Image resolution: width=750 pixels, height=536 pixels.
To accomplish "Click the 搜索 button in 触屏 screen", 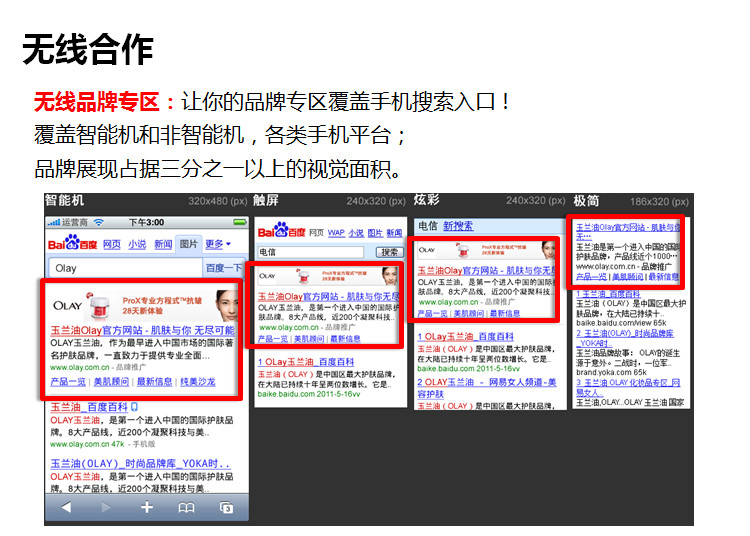I will tap(389, 252).
